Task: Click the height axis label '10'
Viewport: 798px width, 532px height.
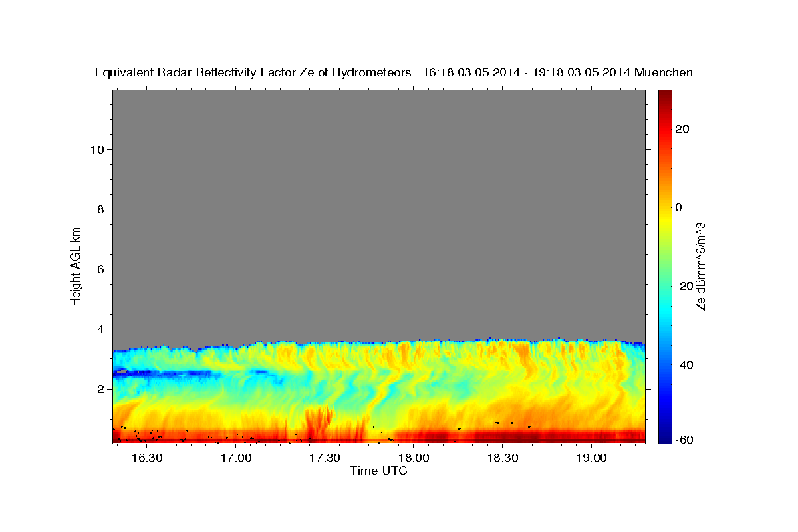Action: (96, 149)
